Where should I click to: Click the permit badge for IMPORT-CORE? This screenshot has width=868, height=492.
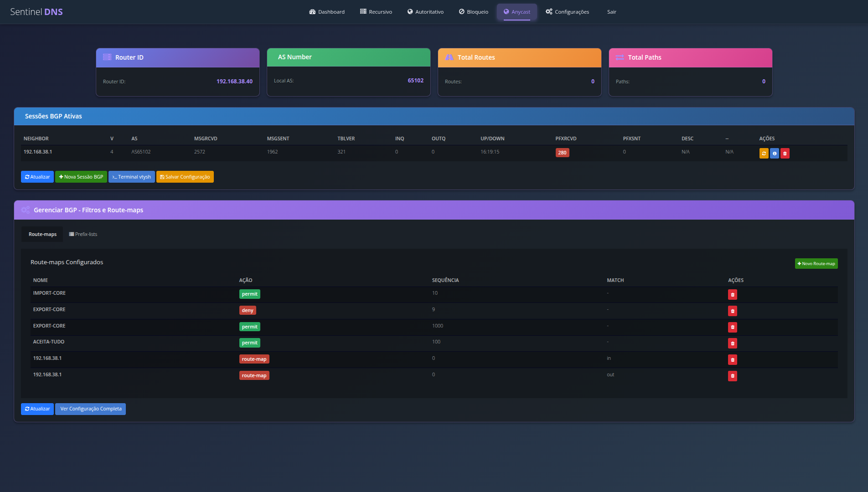click(x=249, y=294)
